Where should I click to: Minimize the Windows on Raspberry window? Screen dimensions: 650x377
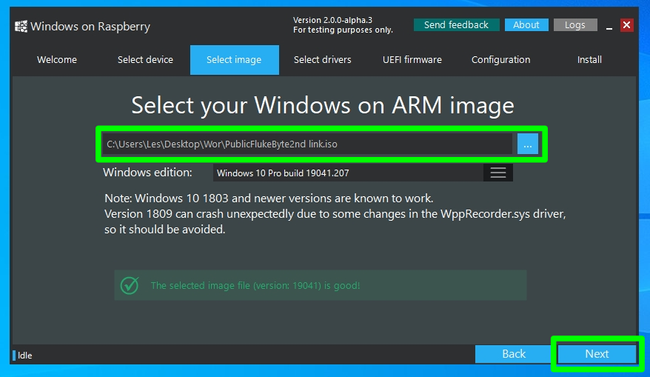pyautogui.click(x=609, y=26)
